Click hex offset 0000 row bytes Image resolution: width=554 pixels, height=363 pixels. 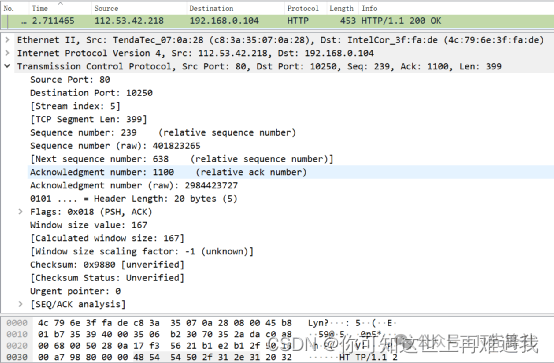[165, 323]
